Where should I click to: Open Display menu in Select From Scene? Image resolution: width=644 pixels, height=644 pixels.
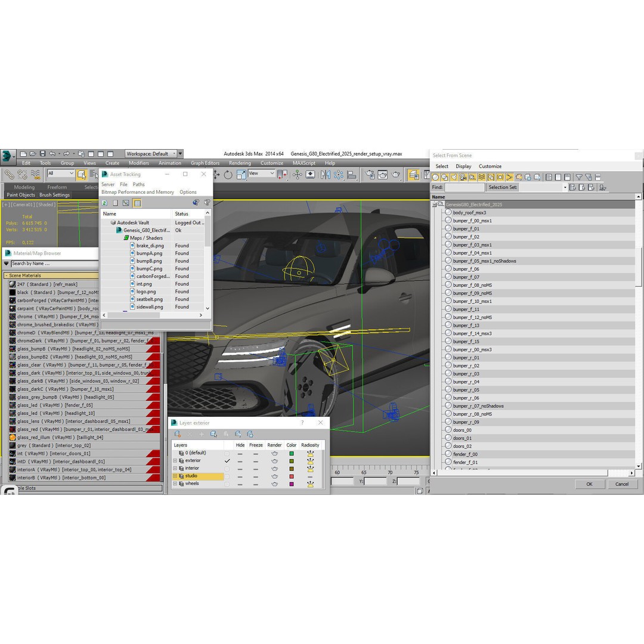[x=463, y=166]
